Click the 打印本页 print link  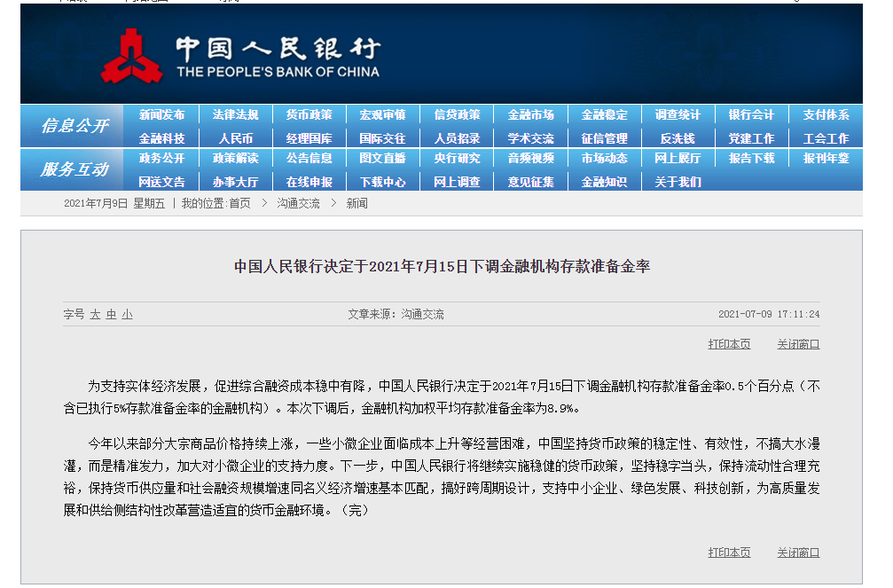click(x=729, y=343)
